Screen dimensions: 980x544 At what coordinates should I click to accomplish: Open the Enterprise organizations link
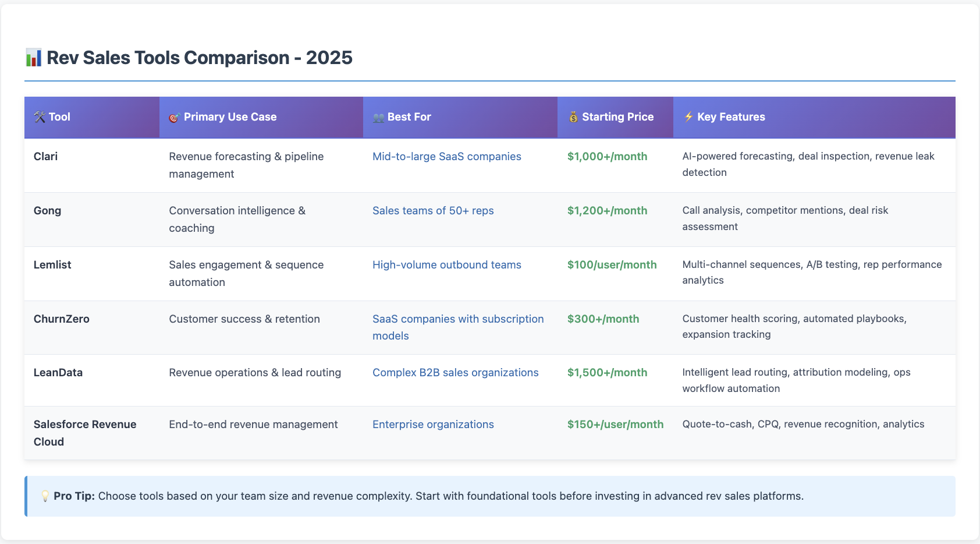[433, 425]
